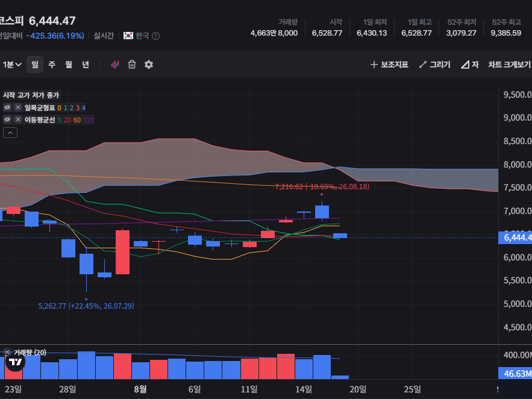Click the 7,216.62 high price label
The height and width of the screenshot is (399, 532).
(x=322, y=187)
